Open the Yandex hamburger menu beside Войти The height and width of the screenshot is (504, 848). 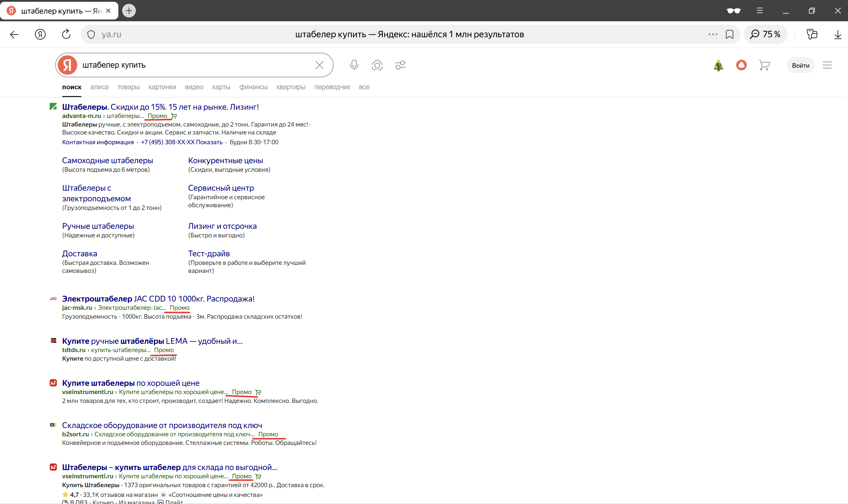click(x=827, y=65)
